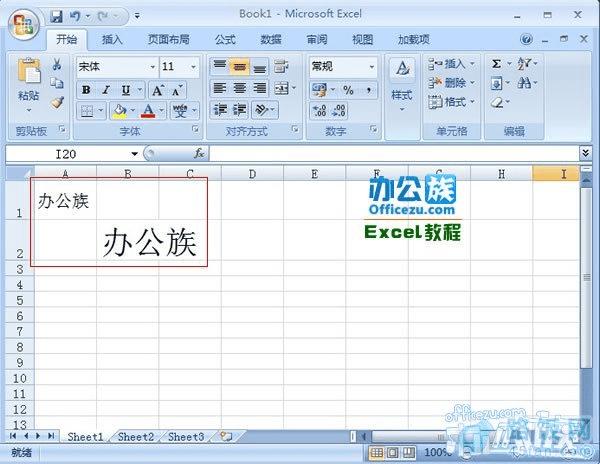
Task: Toggle underline formatting
Action: pos(126,90)
